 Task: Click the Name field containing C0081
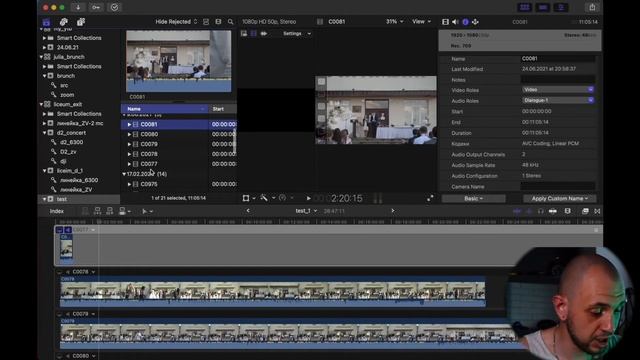(558, 59)
